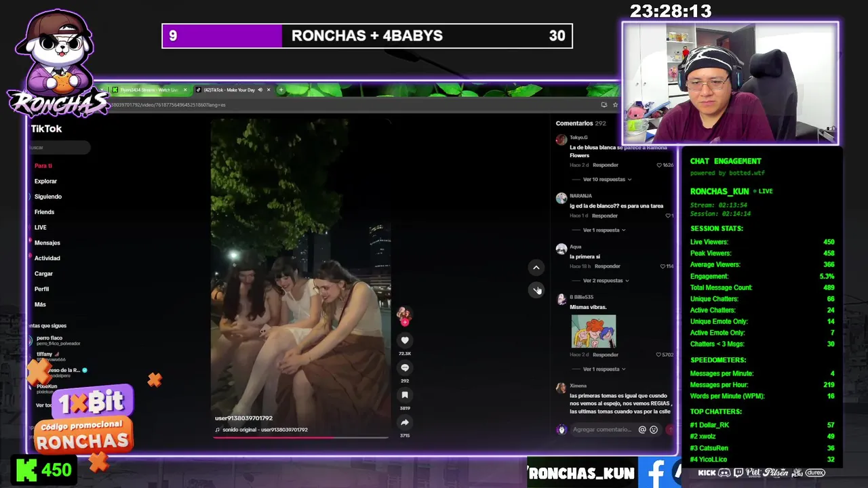Screen dimensions: 868x488
Task: Open Perfil in TikTok sidebar
Action: coord(41,289)
